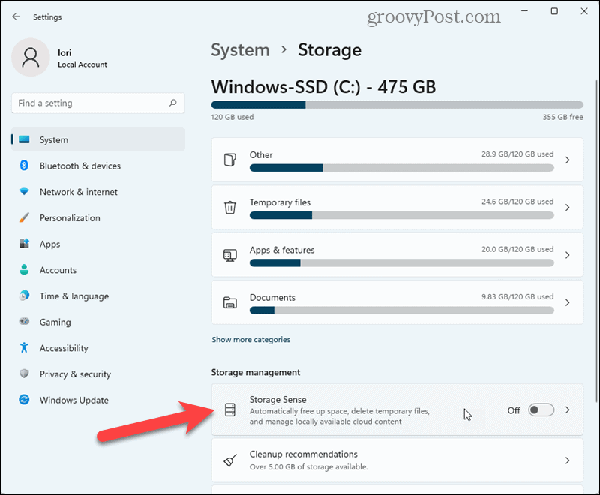This screenshot has width=600, height=495.
Task: Open Privacy & security settings
Action: (x=98, y=374)
